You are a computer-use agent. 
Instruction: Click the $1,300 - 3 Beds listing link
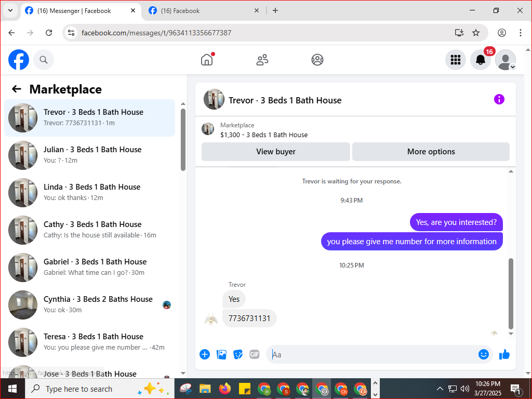[264, 135]
